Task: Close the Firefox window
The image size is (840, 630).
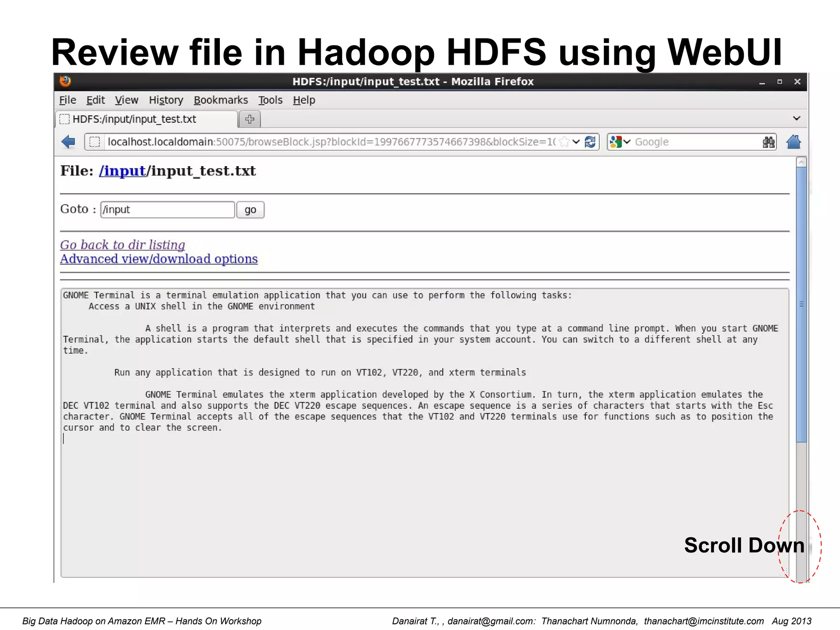Action: coord(797,82)
